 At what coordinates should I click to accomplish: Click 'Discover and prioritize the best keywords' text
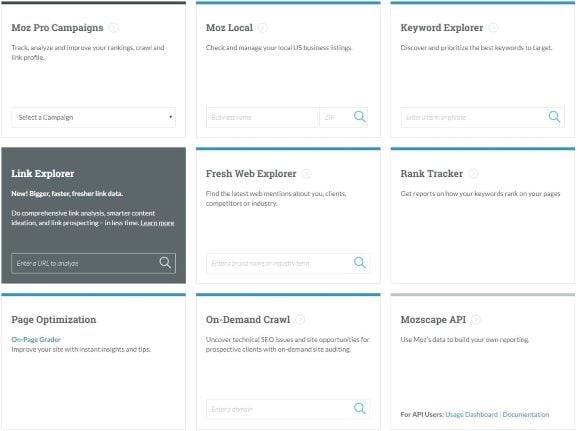coord(476,48)
